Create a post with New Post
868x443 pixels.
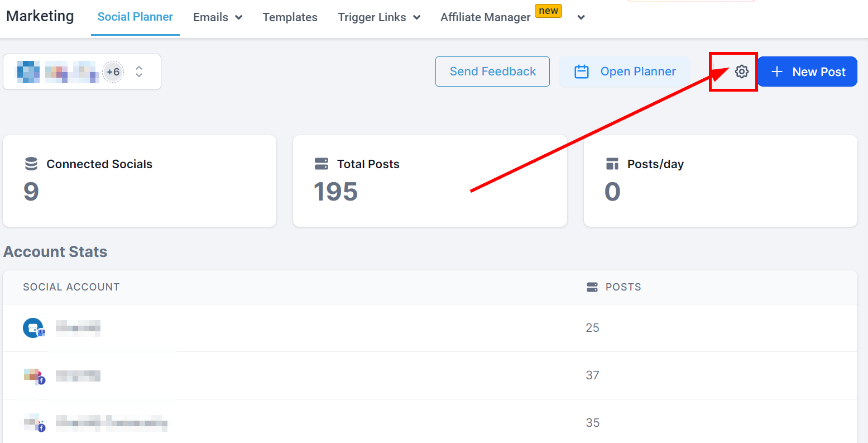(x=807, y=72)
